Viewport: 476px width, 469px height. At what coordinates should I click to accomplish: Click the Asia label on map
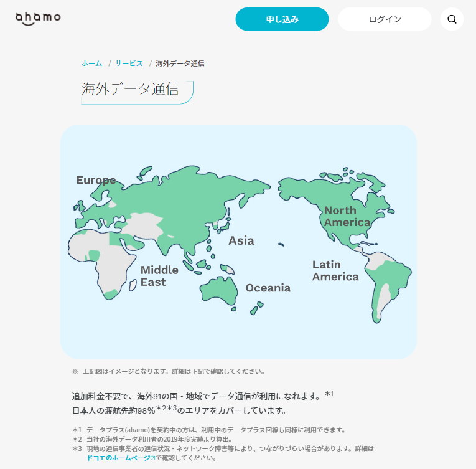coord(241,241)
